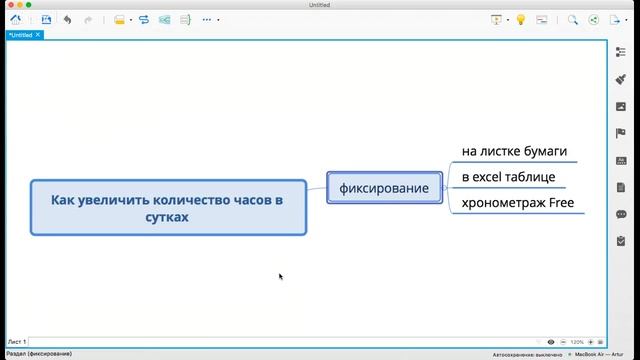Image resolution: width=640 pixels, height=360 pixels.
Task: Select the *Untitled document tab
Action: [21, 35]
